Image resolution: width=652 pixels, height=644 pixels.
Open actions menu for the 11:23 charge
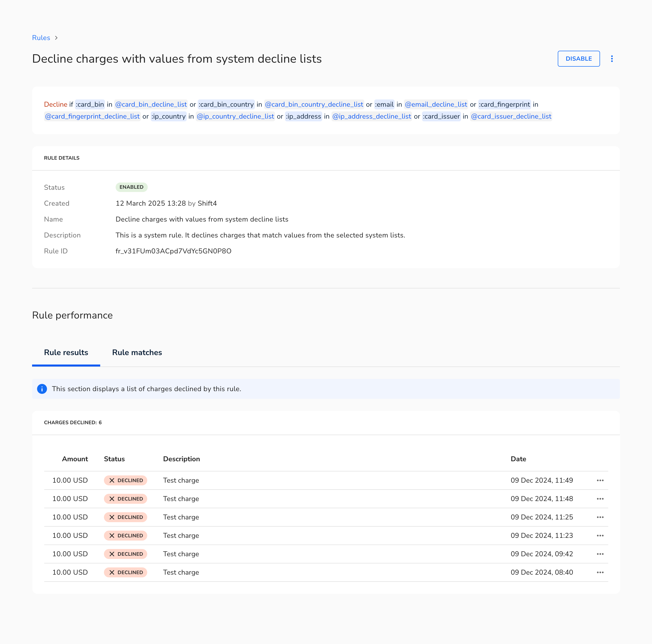point(600,536)
